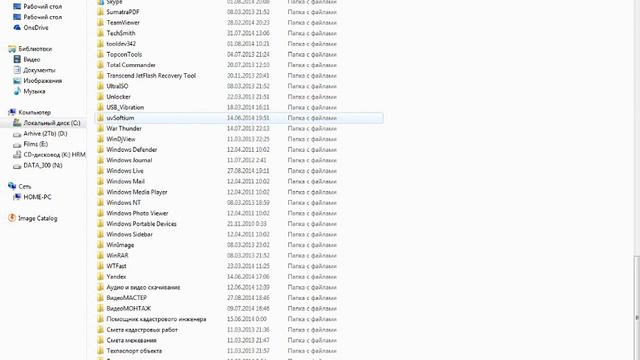Open the CD-дисковод (K:) drive

pos(54,155)
